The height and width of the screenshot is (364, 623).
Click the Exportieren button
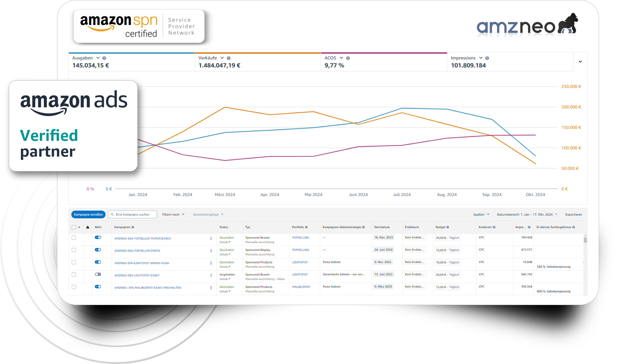tap(574, 214)
